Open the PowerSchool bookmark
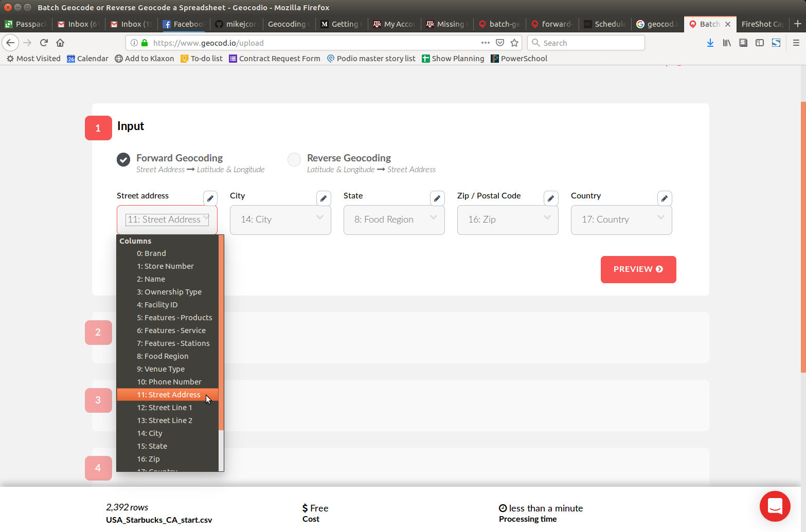The width and height of the screenshot is (806, 532). pyautogui.click(x=519, y=59)
